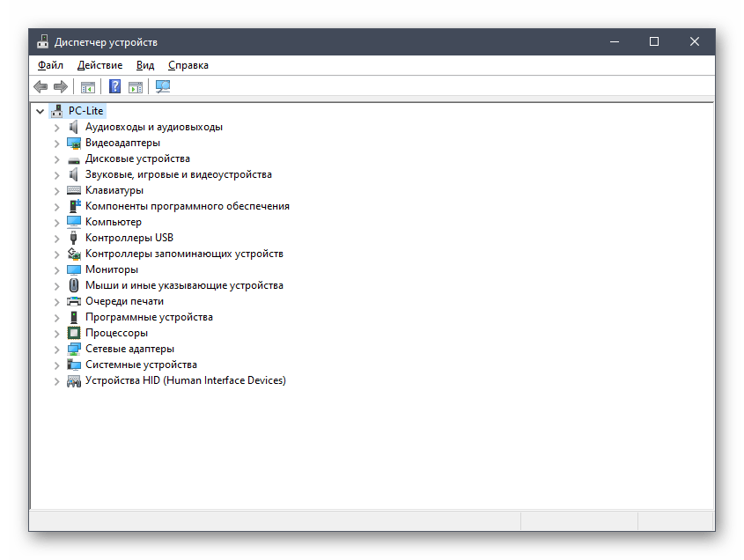Select the Сетевые адаптеры label
The width and height of the screenshot is (744, 560).
[x=129, y=349]
